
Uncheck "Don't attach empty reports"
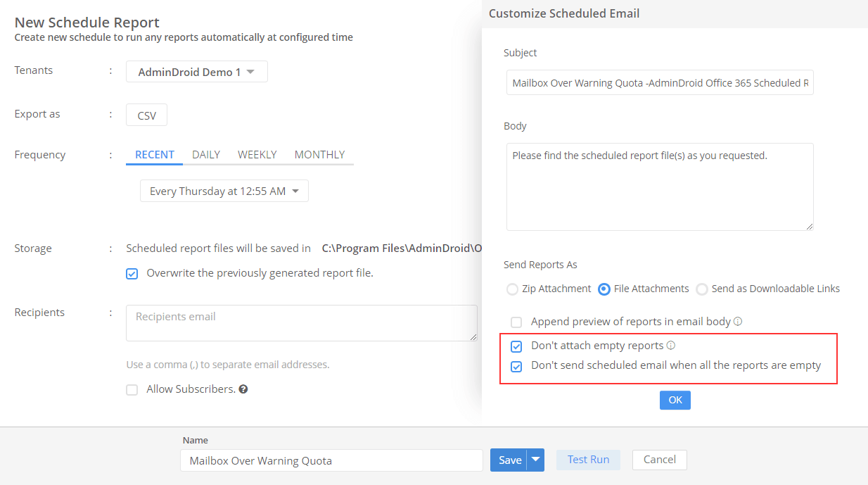516,346
